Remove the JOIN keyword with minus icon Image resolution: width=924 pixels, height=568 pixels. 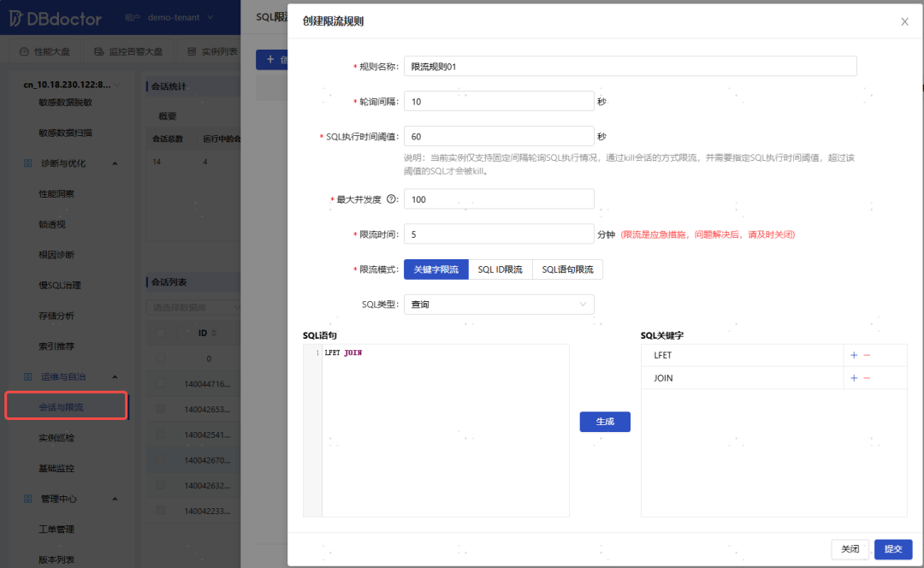coord(867,378)
